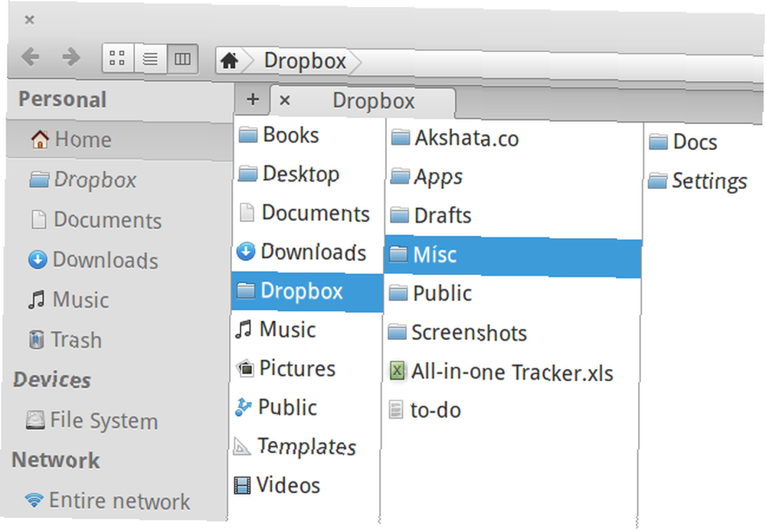Select the Dropbox tab
This screenshot has width=766, height=532.
point(363,102)
